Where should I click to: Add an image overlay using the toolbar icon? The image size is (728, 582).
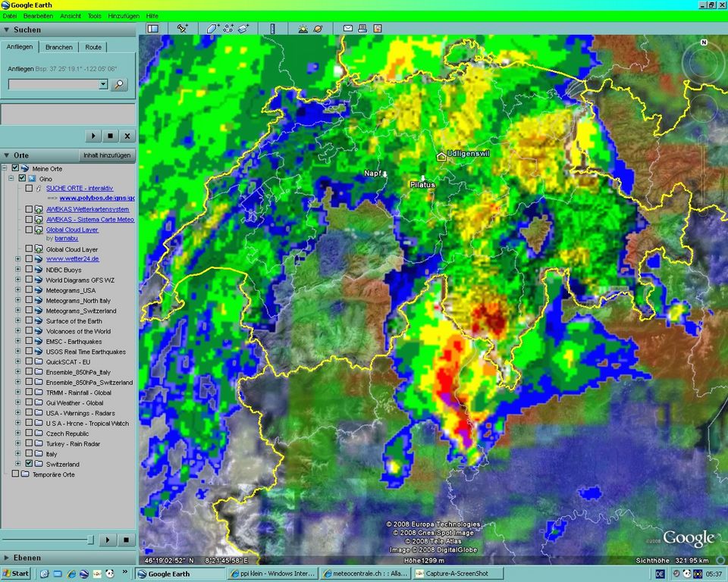243,29
